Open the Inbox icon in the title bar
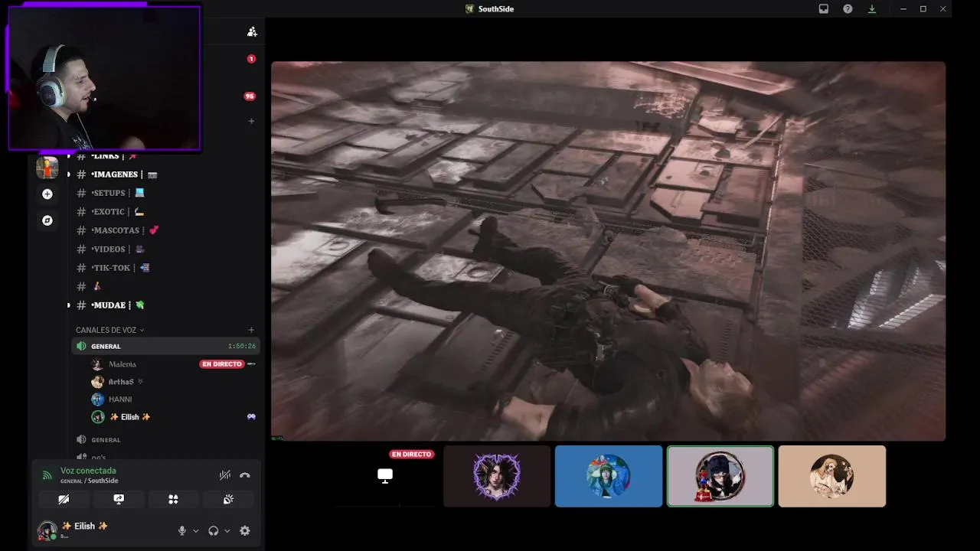This screenshot has height=551, width=980. [x=824, y=9]
